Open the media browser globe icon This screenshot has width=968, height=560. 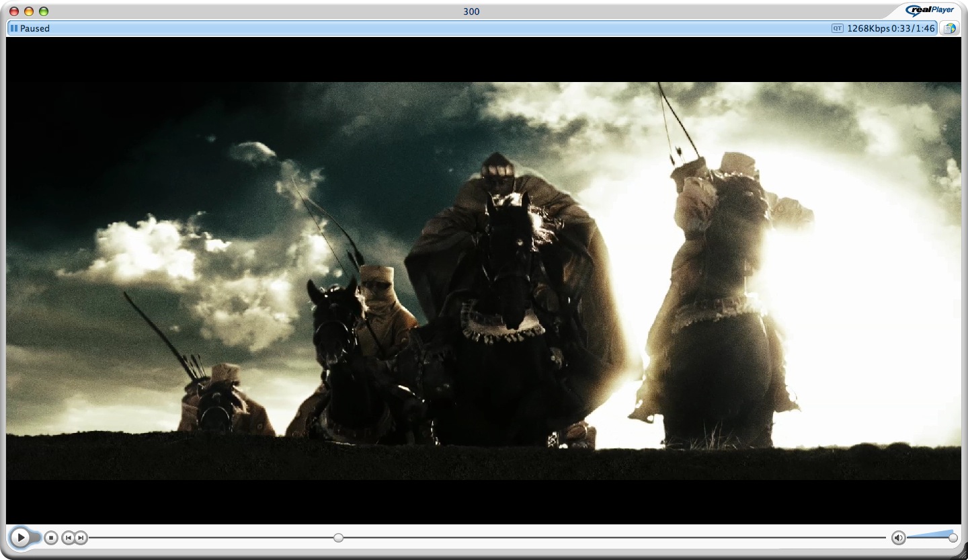coord(949,28)
